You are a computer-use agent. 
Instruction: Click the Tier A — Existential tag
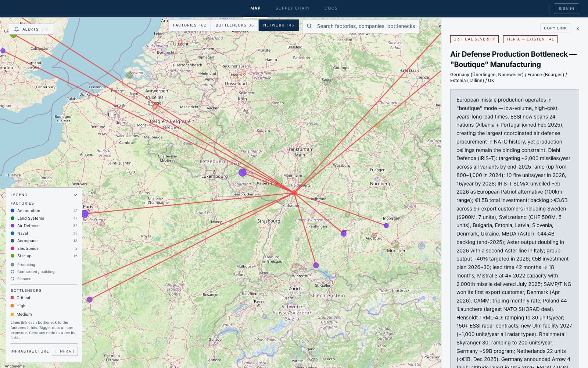click(530, 39)
